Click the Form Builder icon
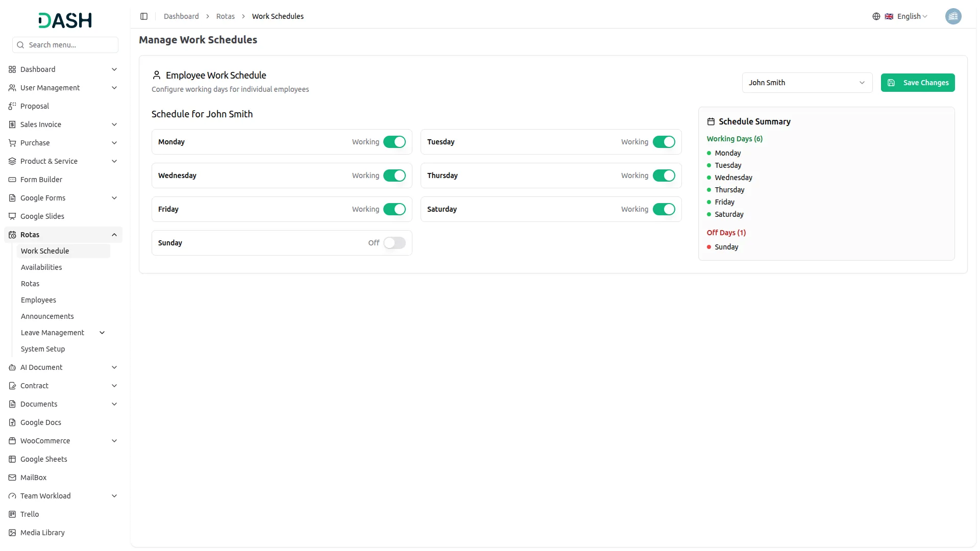980x551 pixels. point(12,180)
